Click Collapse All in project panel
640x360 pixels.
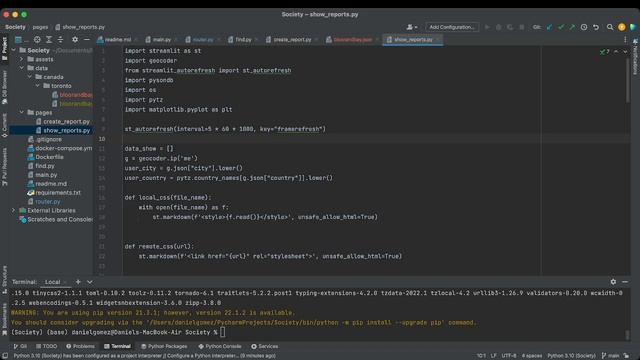coord(60,40)
